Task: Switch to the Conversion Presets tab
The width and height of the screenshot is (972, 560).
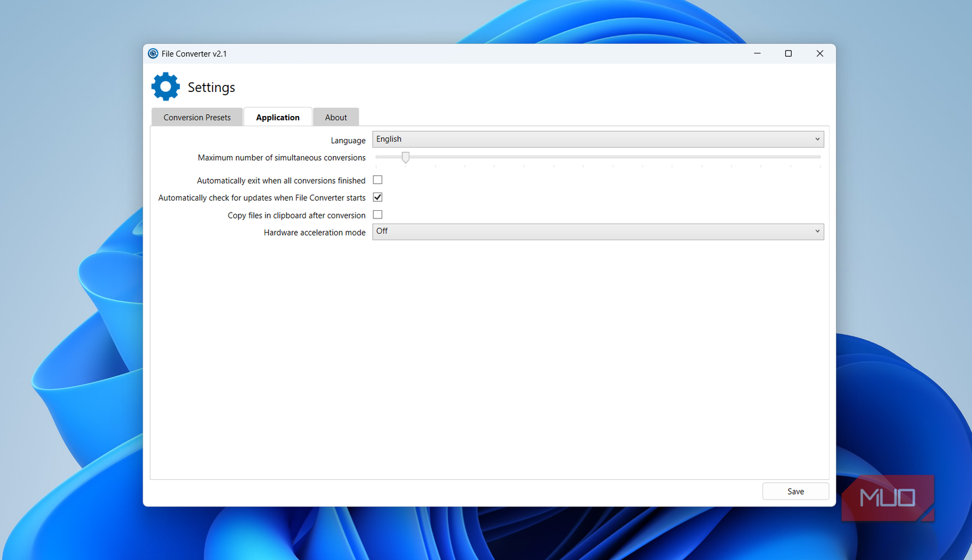Action: (197, 117)
